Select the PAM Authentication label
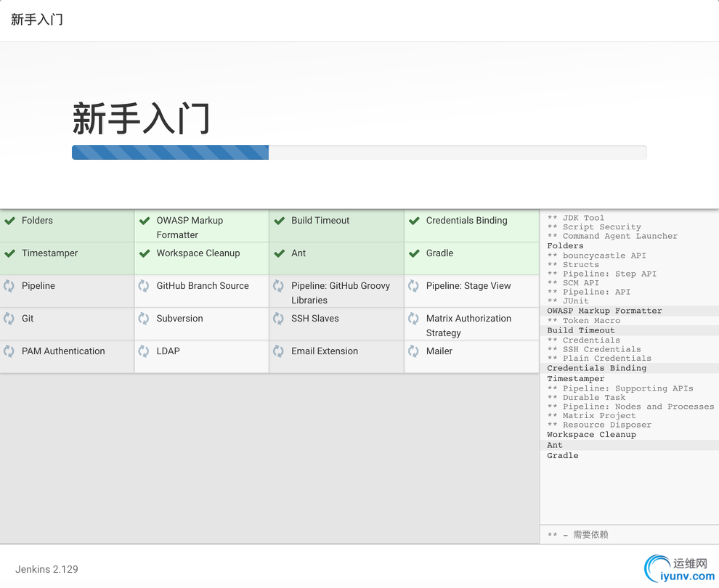The height and width of the screenshot is (588, 719). pyautogui.click(x=63, y=351)
